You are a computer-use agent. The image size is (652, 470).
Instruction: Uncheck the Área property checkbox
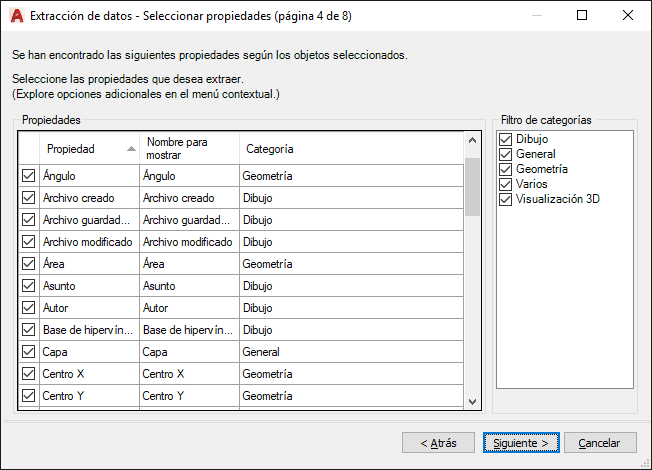pos(28,264)
